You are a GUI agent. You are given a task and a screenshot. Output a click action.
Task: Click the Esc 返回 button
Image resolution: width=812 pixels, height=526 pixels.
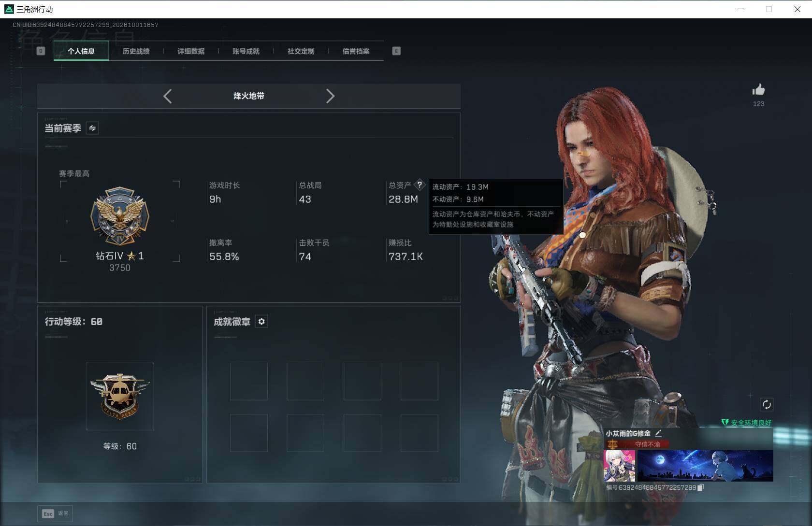55,513
